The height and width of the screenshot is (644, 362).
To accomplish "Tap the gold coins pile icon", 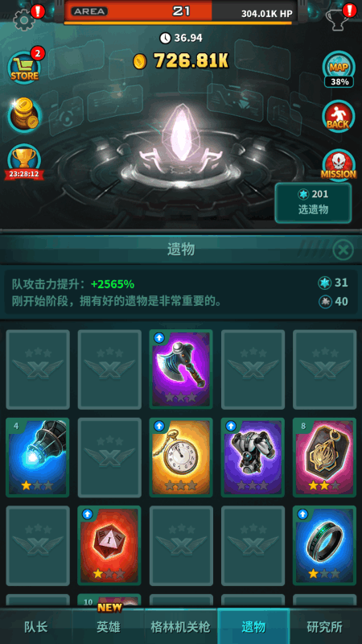I will click(25, 116).
